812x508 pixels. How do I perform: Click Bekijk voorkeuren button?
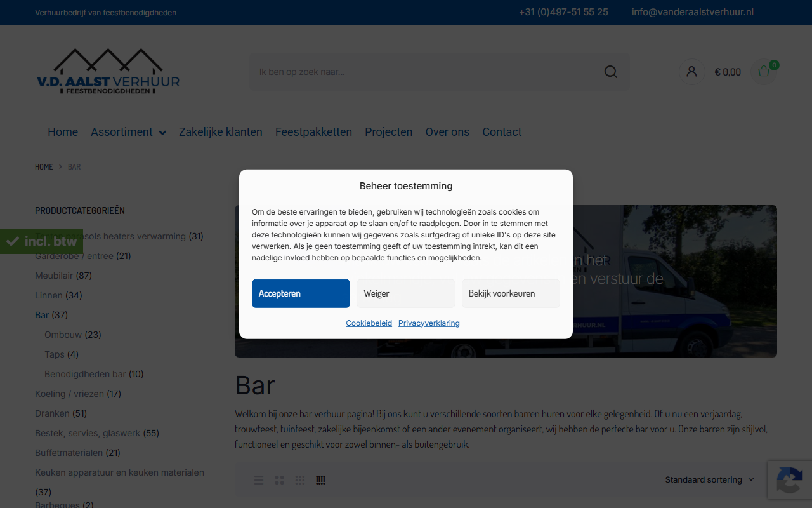point(511,293)
